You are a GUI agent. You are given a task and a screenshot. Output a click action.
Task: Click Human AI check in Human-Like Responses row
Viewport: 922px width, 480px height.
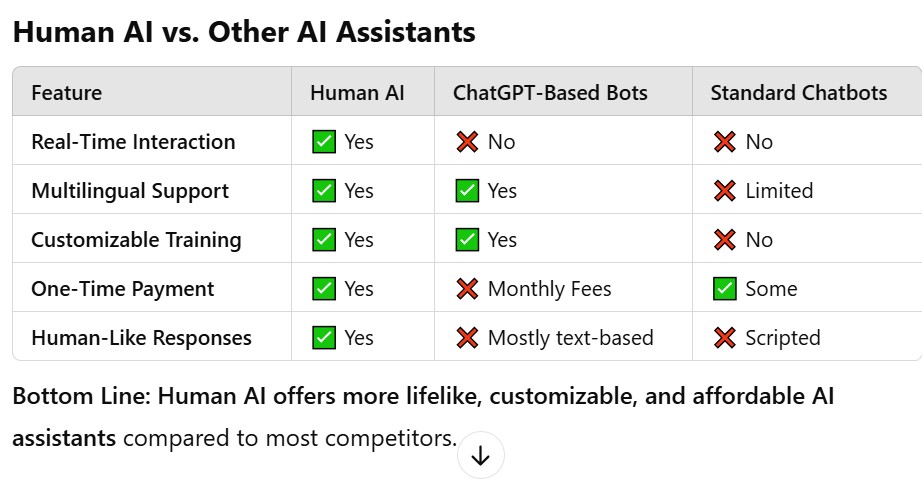[324, 338]
